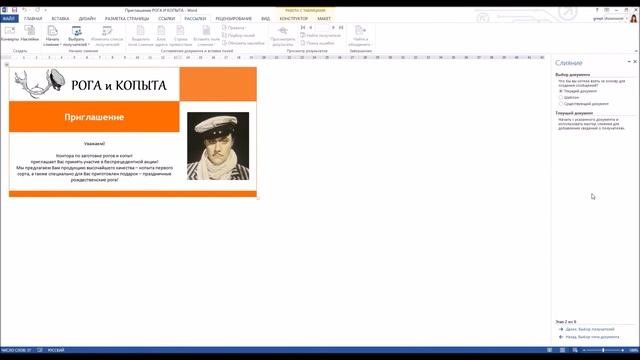Select the Существующий документ radio option
The height and width of the screenshot is (360, 640).
561,104
